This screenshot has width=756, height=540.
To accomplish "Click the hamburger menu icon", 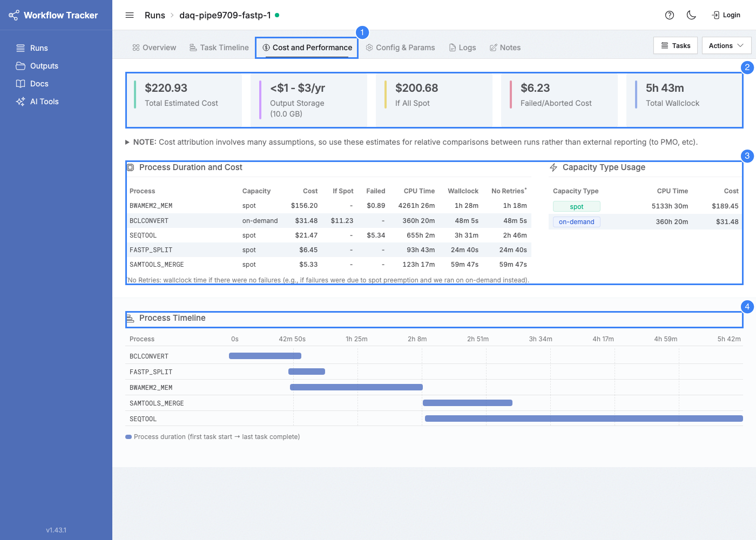I will (130, 15).
